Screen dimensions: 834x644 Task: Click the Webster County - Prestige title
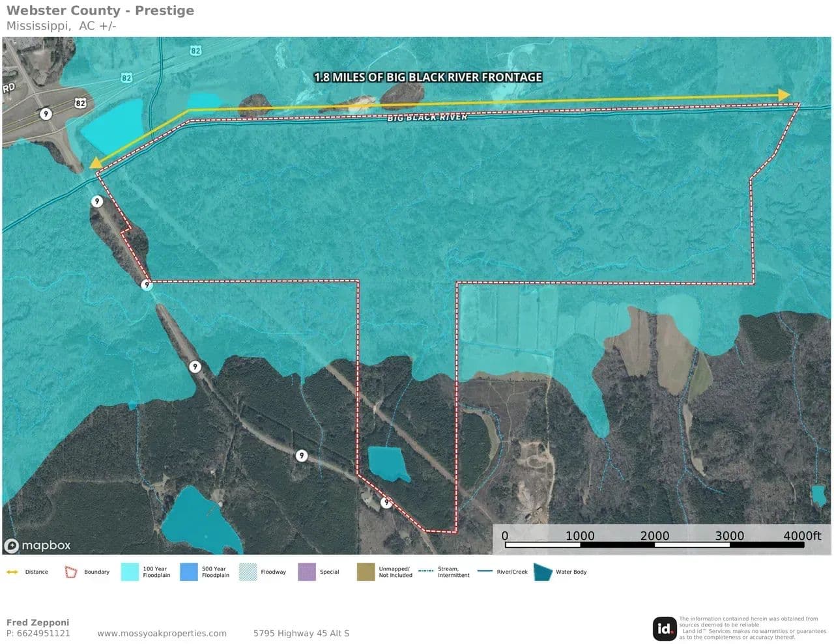click(100, 10)
